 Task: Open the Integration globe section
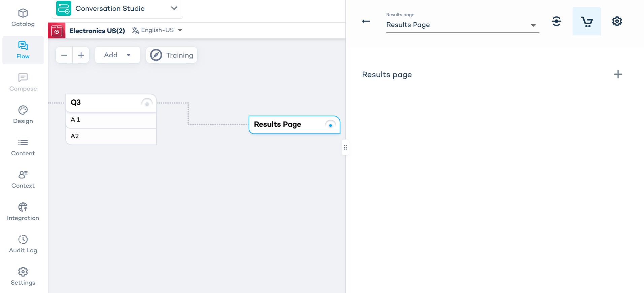(x=23, y=212)
